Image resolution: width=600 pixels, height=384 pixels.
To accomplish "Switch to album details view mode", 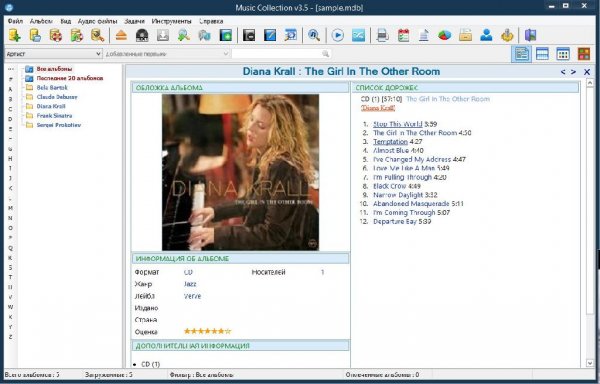I will 522,54.
